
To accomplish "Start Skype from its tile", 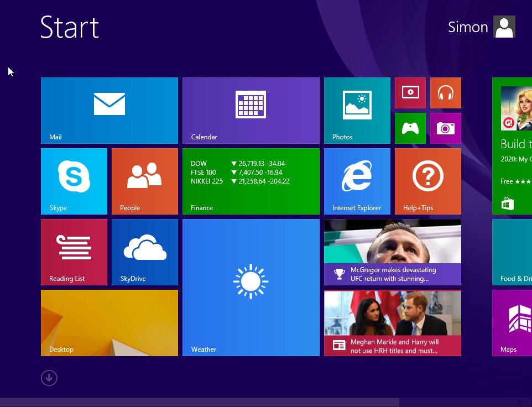I will pyautogui.click(x=74, y=181).
